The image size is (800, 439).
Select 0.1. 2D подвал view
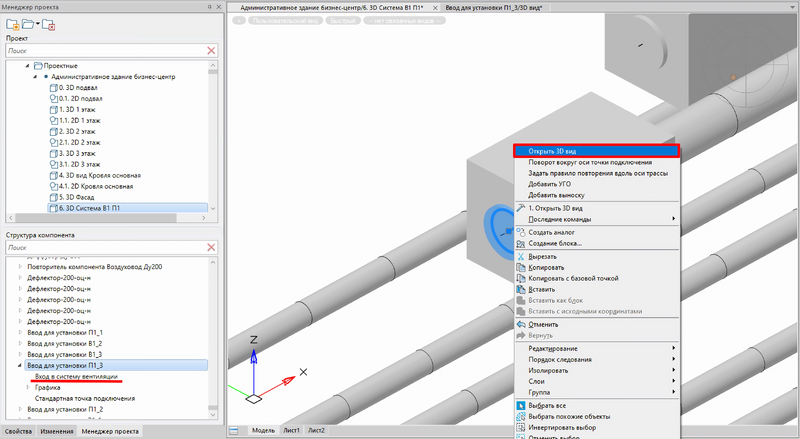click(x=76, y=99)
